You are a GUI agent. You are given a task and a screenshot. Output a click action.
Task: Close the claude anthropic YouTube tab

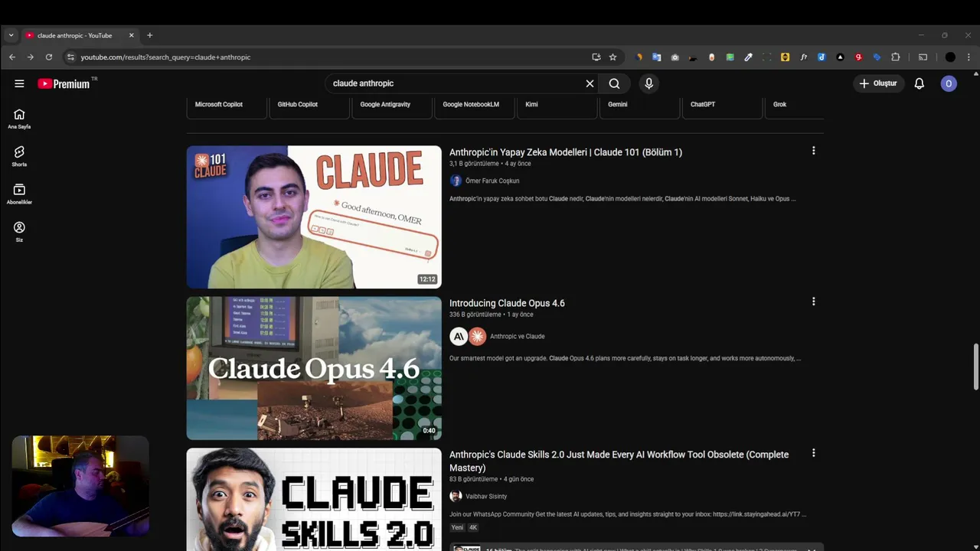tap(131, 35)
